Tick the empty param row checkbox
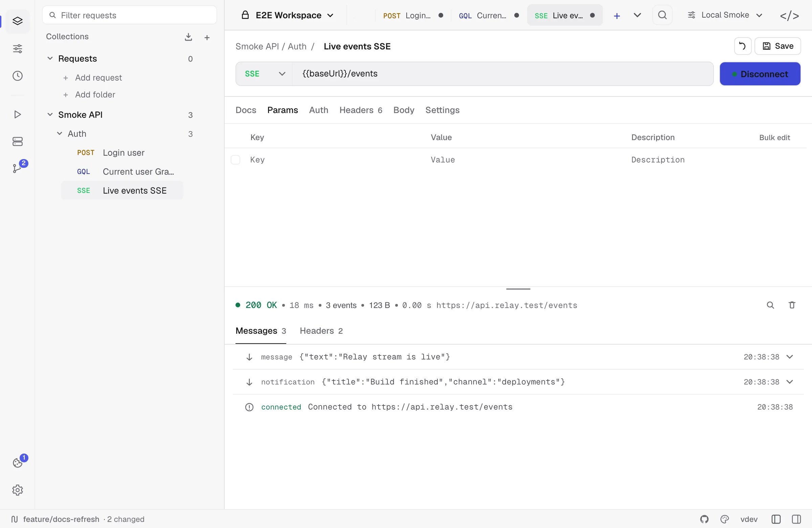 [235, 160]
